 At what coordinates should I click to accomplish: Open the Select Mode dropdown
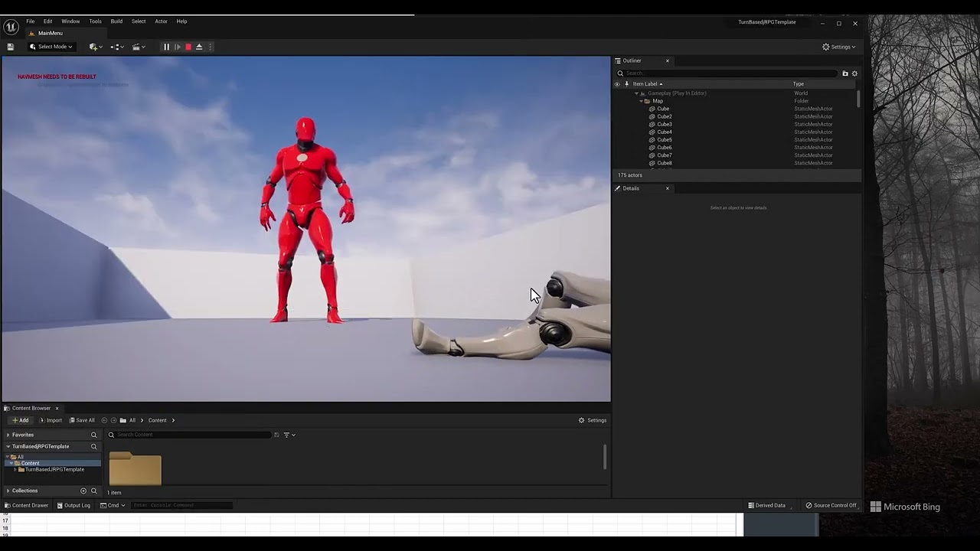51,47
